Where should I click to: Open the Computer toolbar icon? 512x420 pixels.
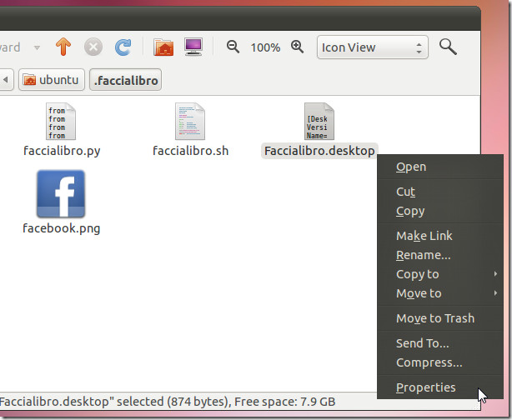pyautogui.click(x=193, y=47)
